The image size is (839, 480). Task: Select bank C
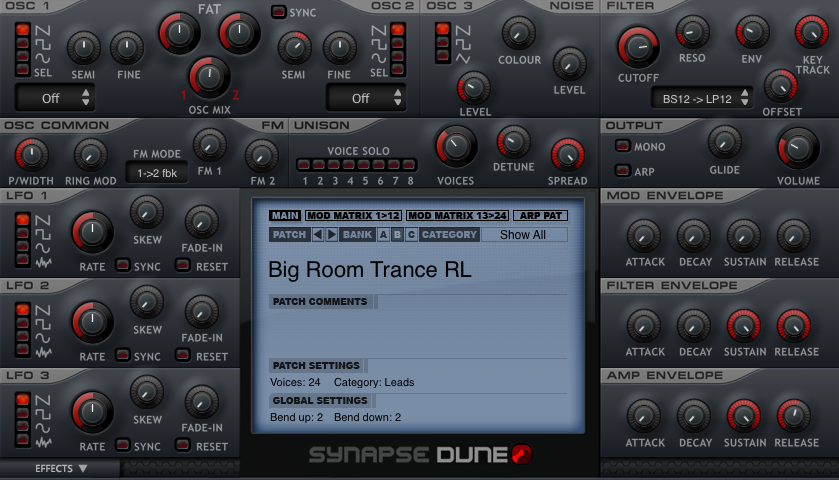[x=411, y=234]
